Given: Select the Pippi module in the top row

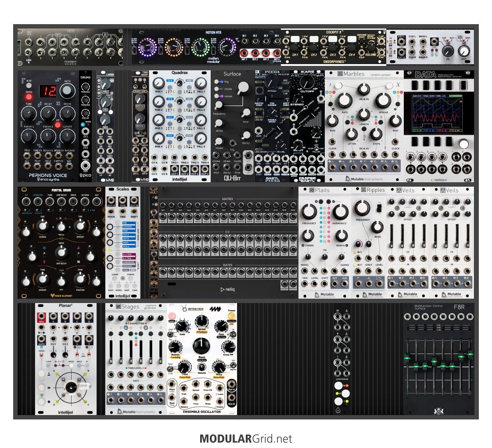Looking at the screenshot, I should (70, 47).
